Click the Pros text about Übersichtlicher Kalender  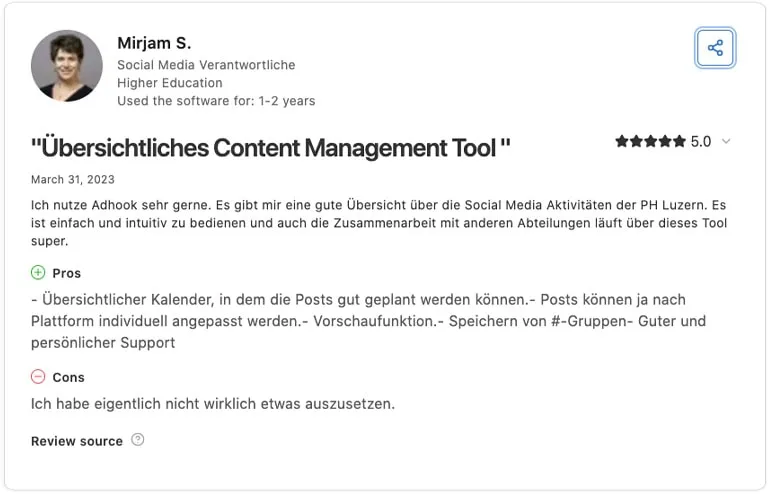pyautogui.click(x=368, y=321)
